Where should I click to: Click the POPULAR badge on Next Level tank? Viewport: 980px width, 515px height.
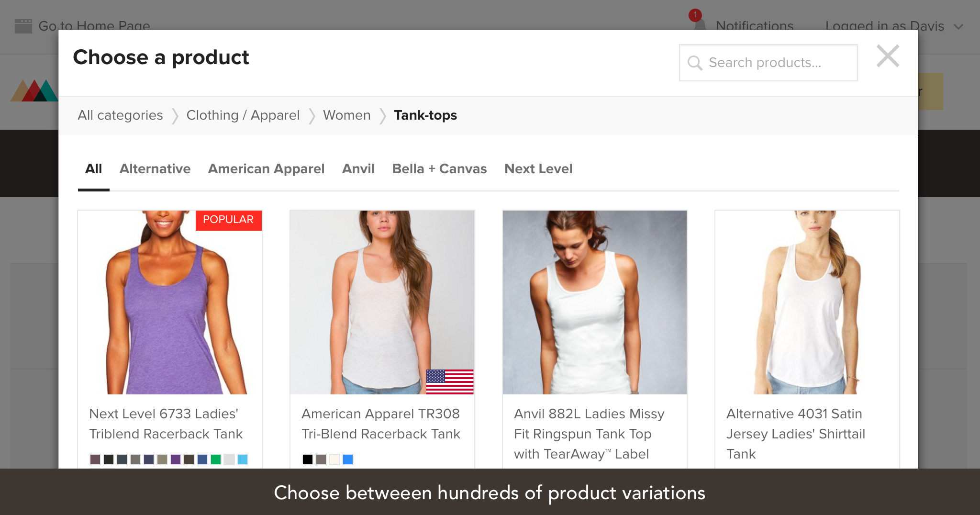(x=229, y=220)
